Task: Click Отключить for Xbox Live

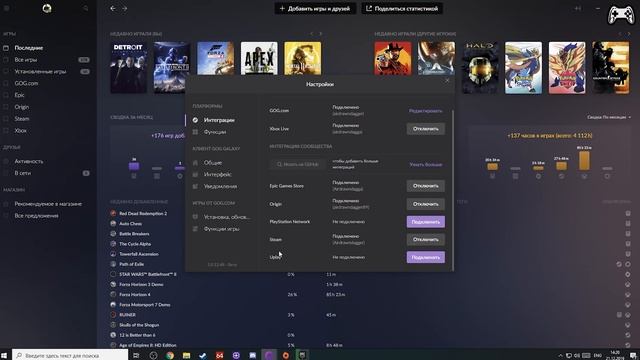Action: click(x=426, y=129)
